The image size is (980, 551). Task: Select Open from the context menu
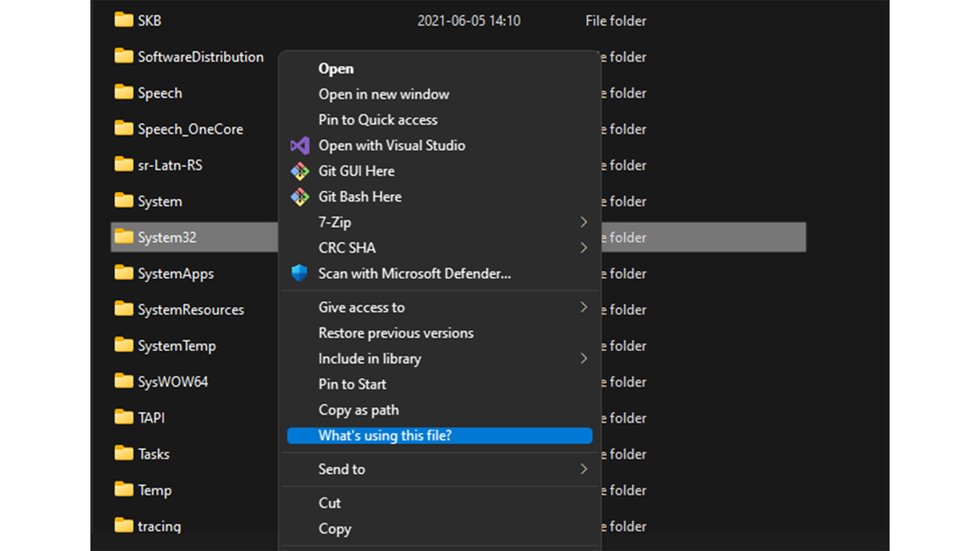coord(335,68)
